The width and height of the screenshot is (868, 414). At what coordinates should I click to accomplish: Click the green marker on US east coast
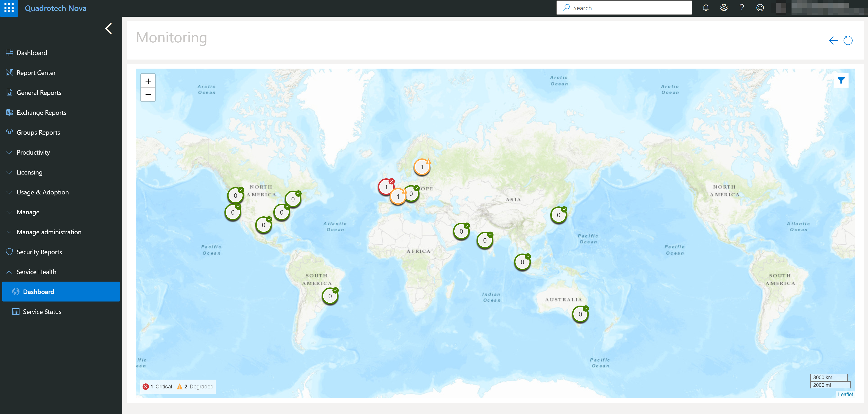tap(282, 212)
